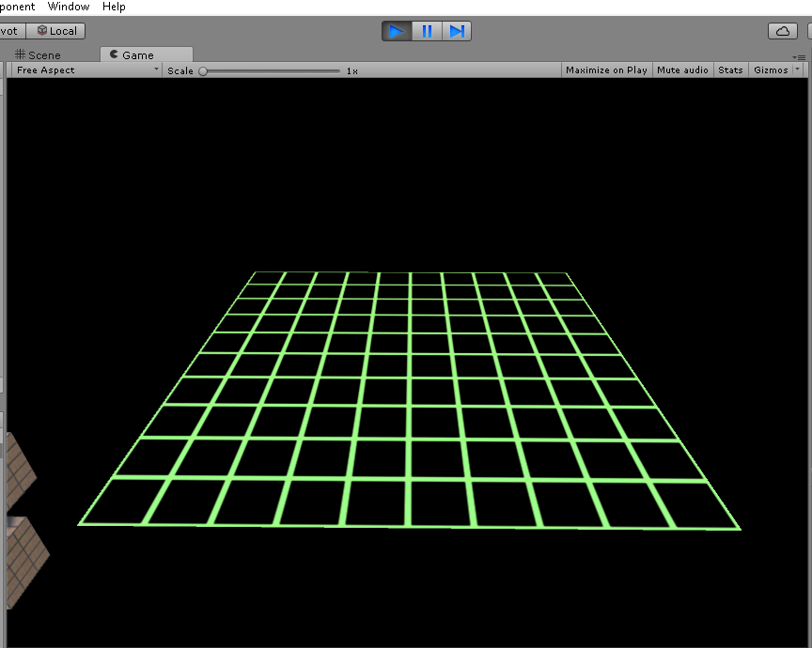The image size is (812, 648).
Task: Toggle the Pivot handle position button
Action: point(11,31)
